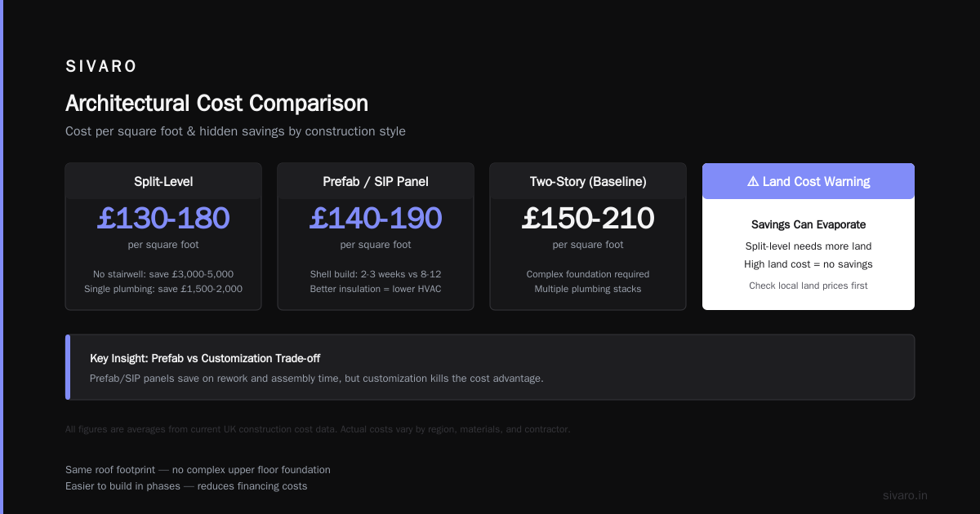
Task: Select the Prefab / SIP Panel header
Action: click(x=376, y=181)
